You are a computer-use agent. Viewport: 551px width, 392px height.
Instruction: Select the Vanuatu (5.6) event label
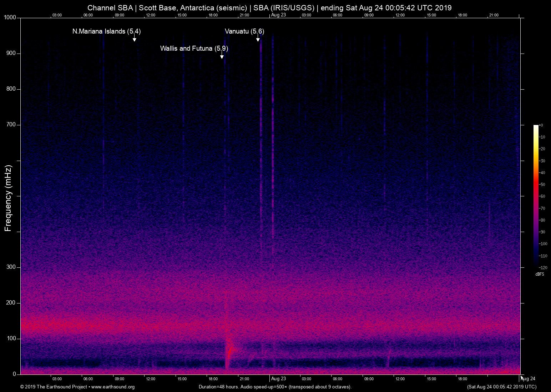(x=244, y=31)
